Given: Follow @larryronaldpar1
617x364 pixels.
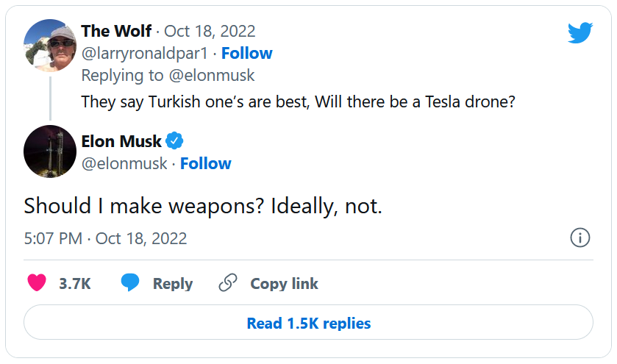Looking at the screenshot, I should point(247,53).
